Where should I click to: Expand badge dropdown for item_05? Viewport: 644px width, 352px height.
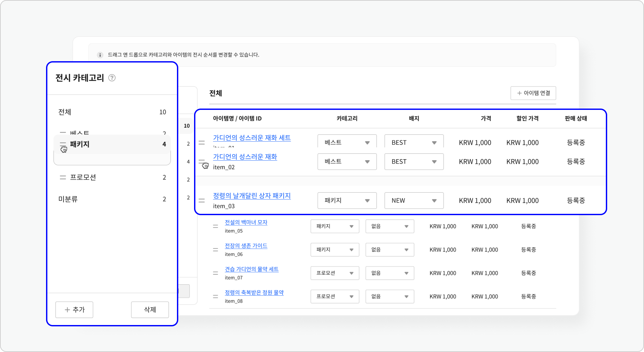[x=389, y=226]
